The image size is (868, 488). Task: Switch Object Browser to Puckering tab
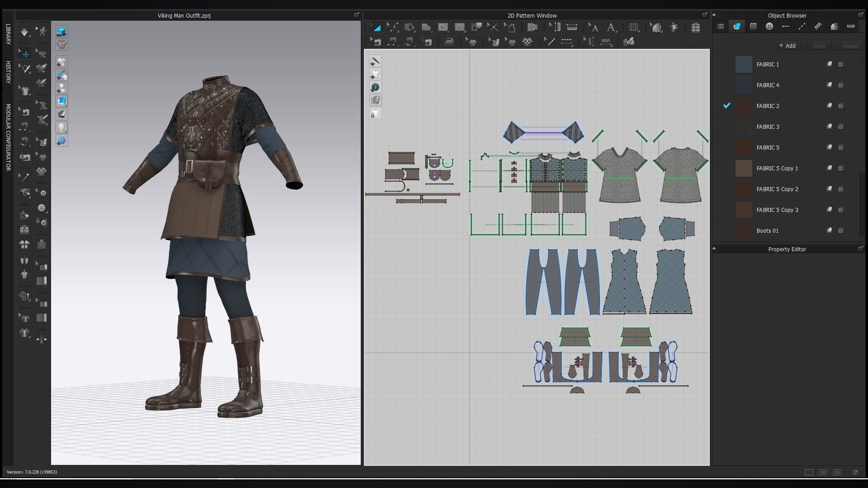point(818,27)
